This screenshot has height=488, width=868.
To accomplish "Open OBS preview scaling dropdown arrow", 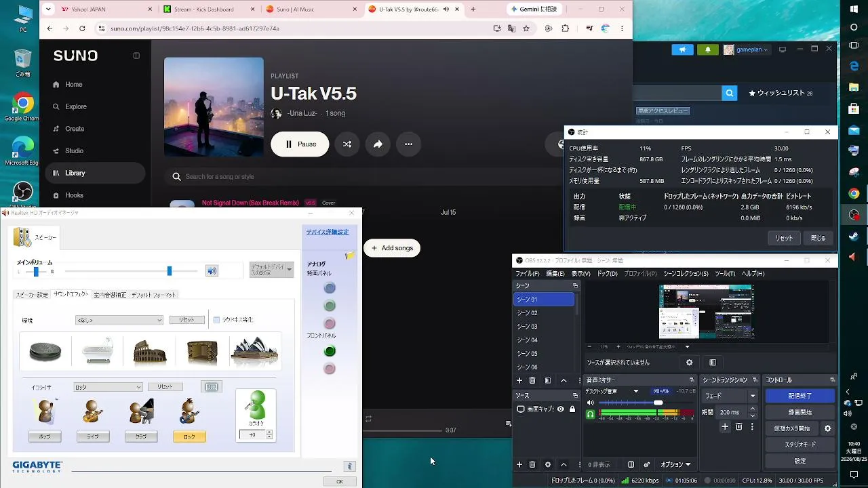I will point(687,347).
